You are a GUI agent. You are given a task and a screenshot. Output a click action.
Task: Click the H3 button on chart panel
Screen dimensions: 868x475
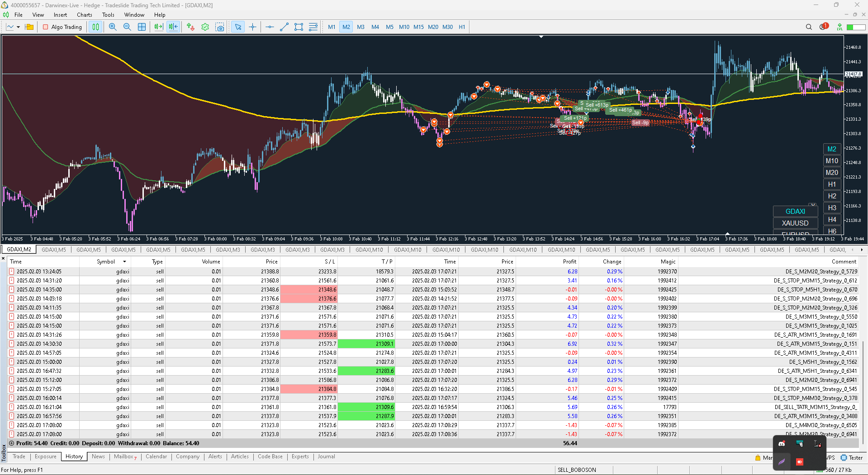click(832, 208)
